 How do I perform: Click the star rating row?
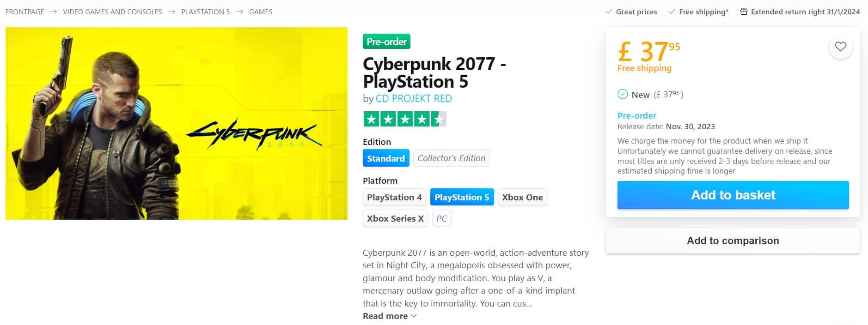(404, 119)
